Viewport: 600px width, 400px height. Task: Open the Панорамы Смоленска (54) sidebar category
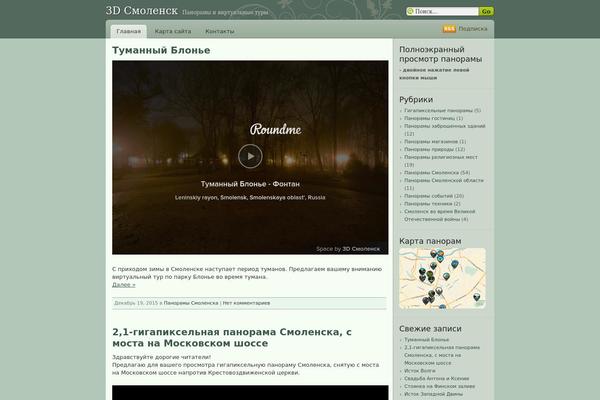pyautogui.click(x=432, y=173)
